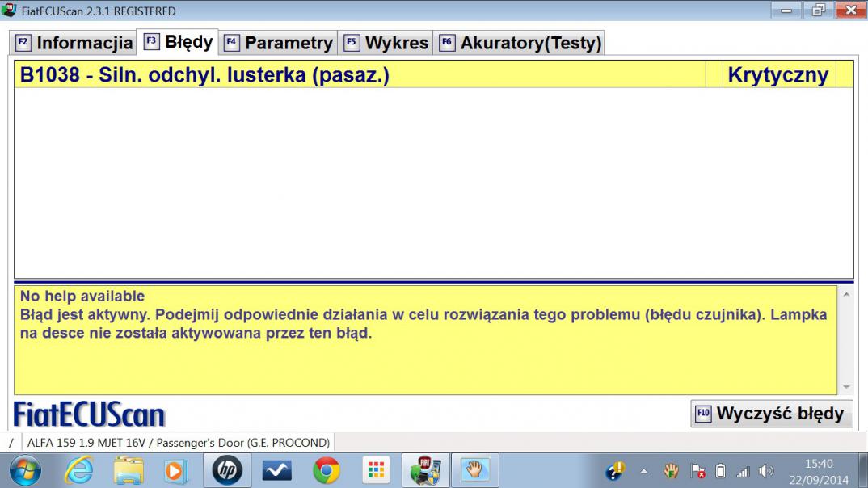Open Windows Explorer folder icon in taskbar
868x488 pixels.
click(129, 471)
